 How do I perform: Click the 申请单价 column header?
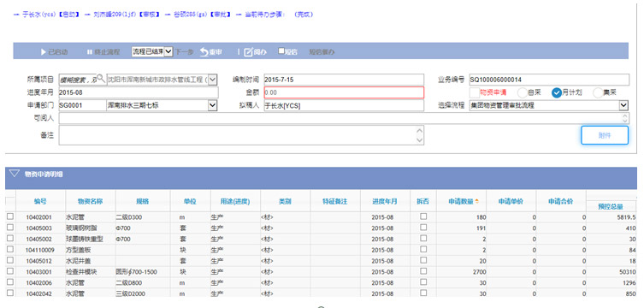[x=511, y=201]
